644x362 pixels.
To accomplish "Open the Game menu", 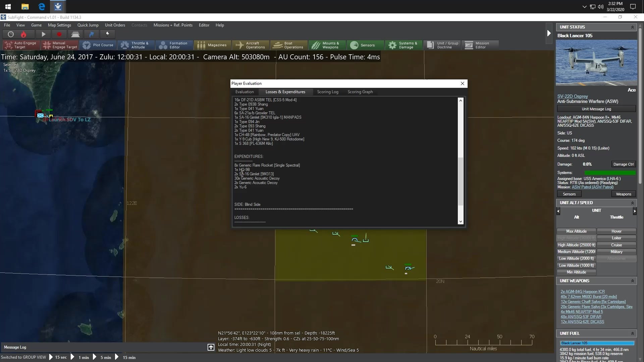I will (36, 25).
